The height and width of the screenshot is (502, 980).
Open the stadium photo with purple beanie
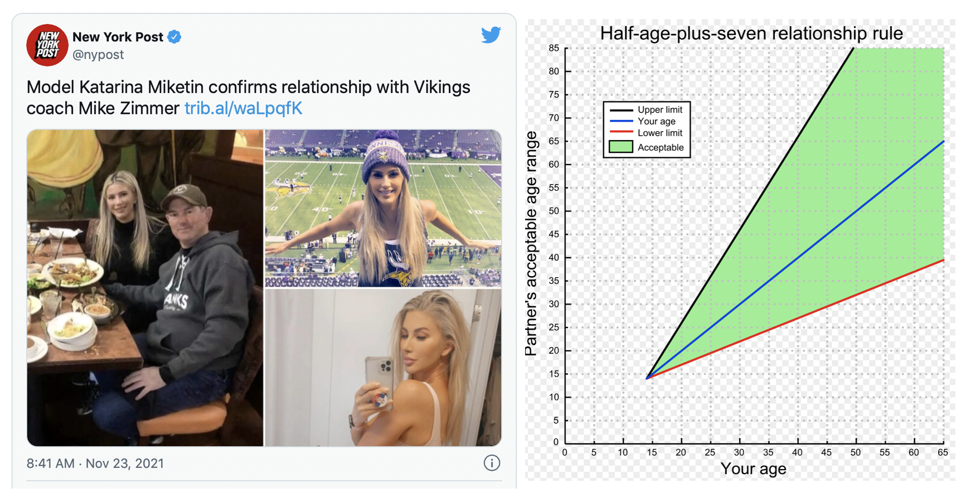383,208
